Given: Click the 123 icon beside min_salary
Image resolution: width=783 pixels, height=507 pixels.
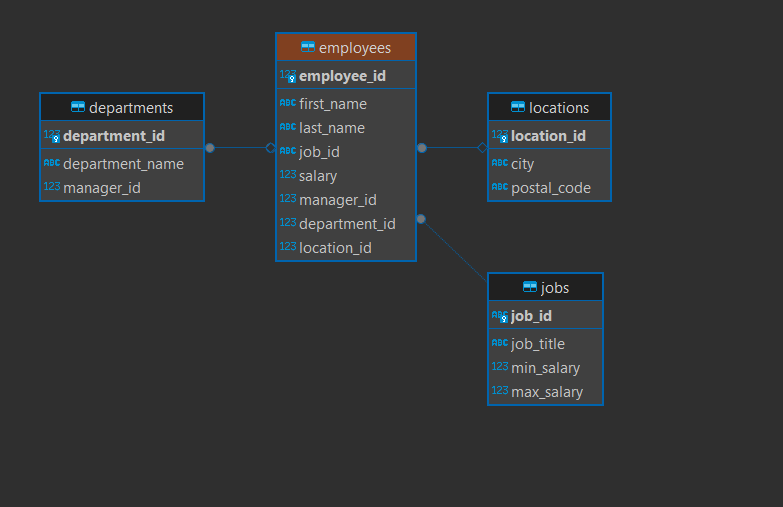Looking at the screenshot, I should coord(500,366).
